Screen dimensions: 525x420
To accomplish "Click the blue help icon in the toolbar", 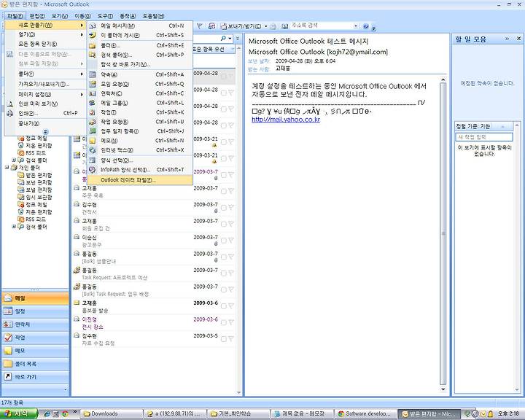I will (365, 26).
